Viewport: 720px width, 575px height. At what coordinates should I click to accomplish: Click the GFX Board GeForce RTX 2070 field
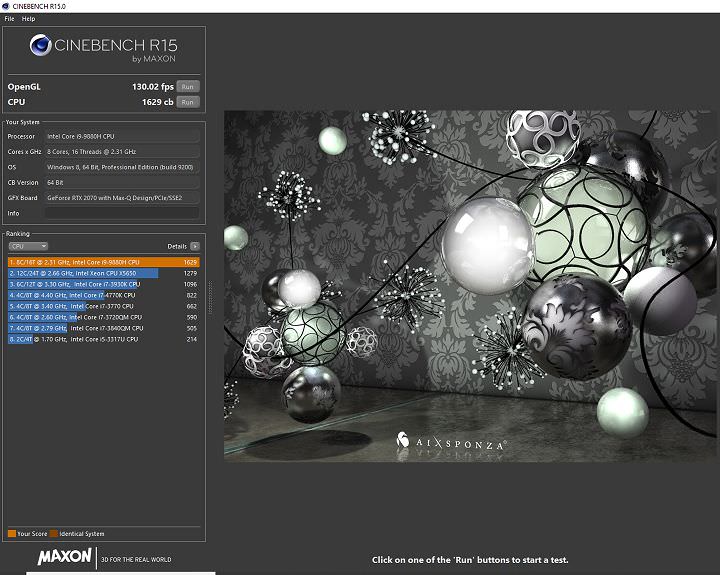[122, 198]
